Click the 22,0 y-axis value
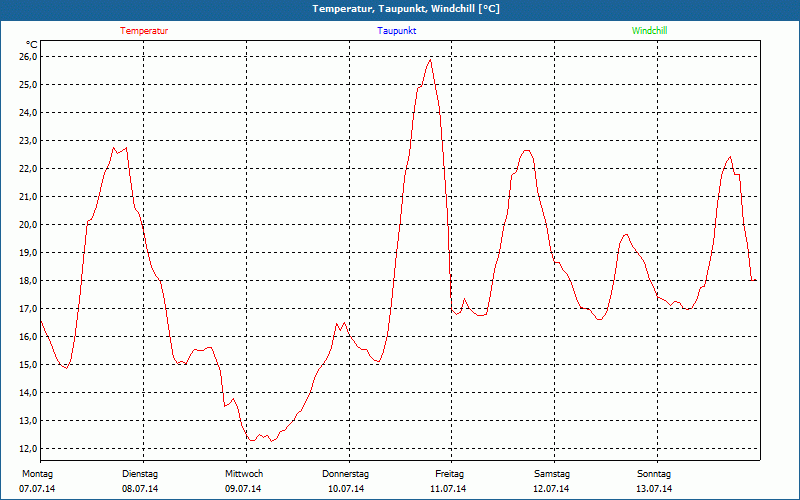This screenshot has height=500, width=800. pyautogui.click(x=29, y=169)
